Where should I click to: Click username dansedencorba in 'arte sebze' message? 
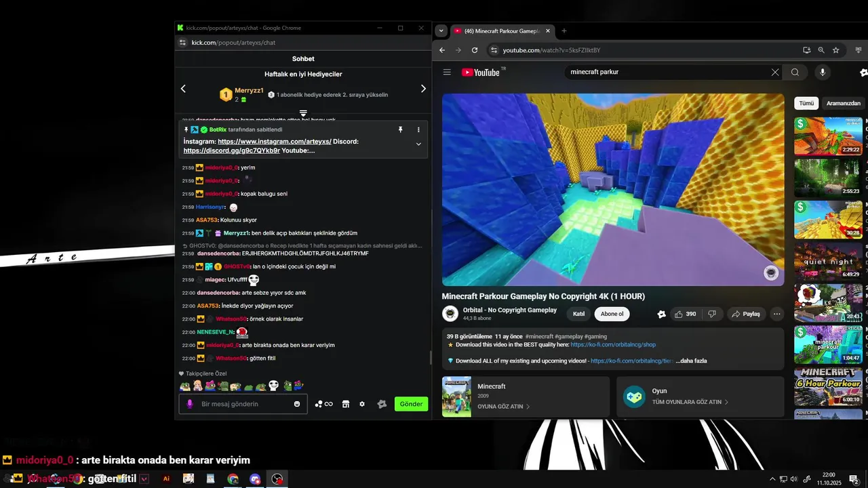pyautogui.click(x=218, y=293)
